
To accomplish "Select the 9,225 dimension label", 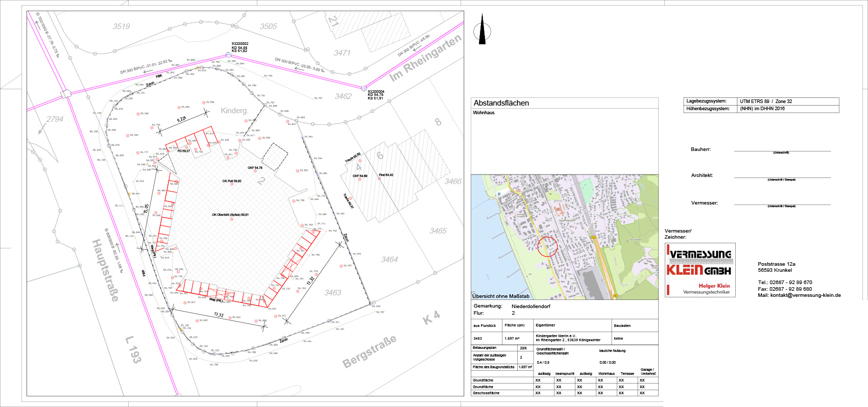I will pyautogui.click(x=181, y=119).
